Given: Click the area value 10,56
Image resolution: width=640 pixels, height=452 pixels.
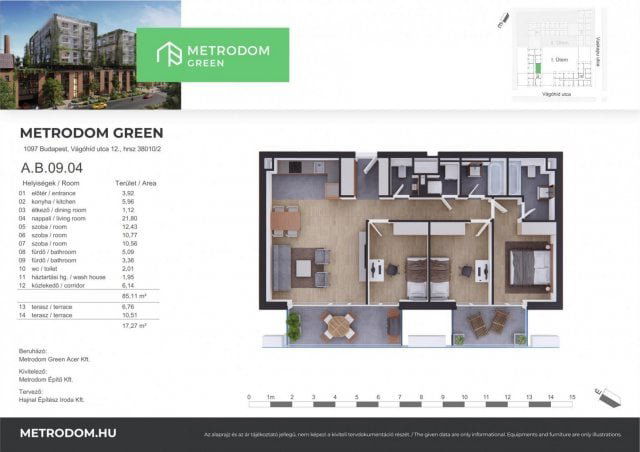Looking at the screenshot, I should click(130, 243).
